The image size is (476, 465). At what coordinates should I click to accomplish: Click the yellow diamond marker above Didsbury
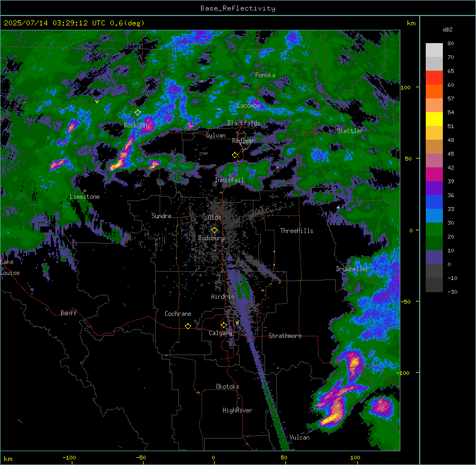(x=214, y=230)
